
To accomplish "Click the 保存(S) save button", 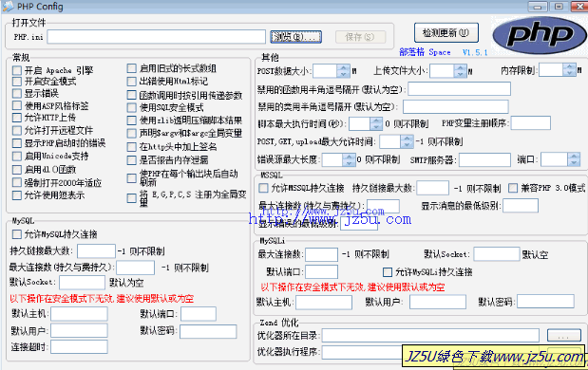I will click(360, 37).
